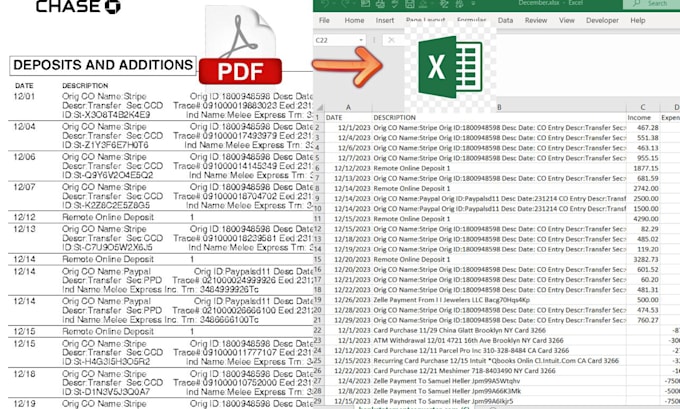Select the income cell '2500.00'
This screenshot has height=409, width=680.
(x=643, y=199)
